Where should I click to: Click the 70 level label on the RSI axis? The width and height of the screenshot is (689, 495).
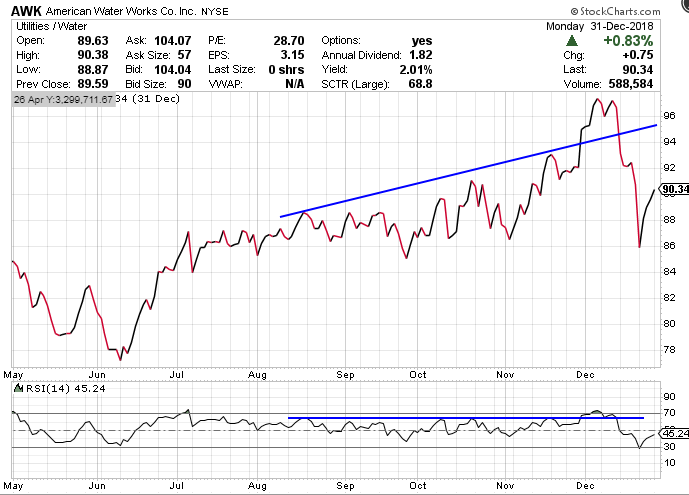pyautogui.click(x=669, y=412)
